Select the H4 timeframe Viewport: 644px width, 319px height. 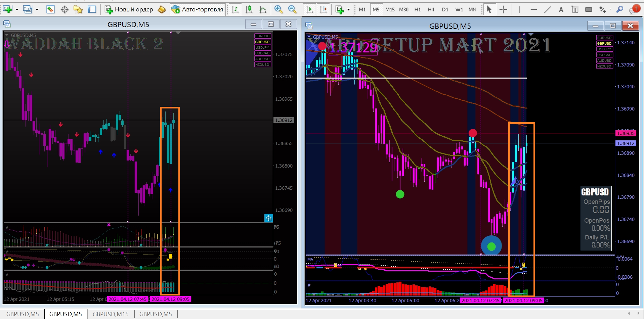pyautogui.click(x=431, y=9)
